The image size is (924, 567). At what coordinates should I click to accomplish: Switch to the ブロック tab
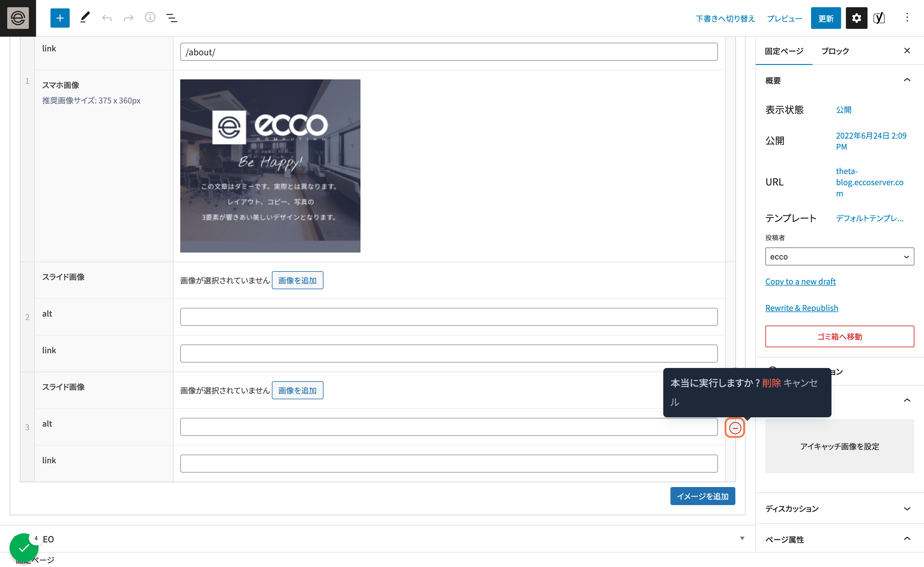click(x=835, y=51)
